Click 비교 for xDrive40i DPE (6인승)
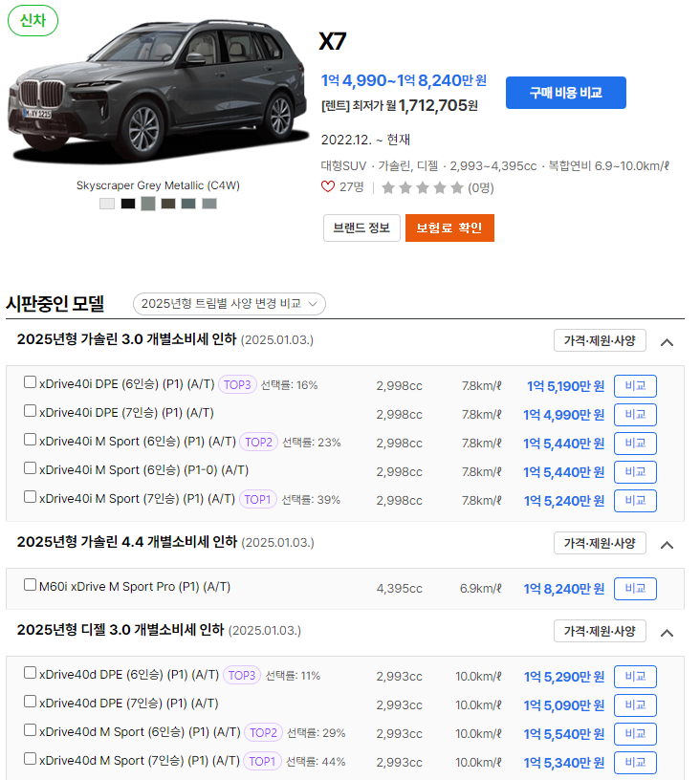The height and width of the screenshot is (780, 700). coord(635,386)
